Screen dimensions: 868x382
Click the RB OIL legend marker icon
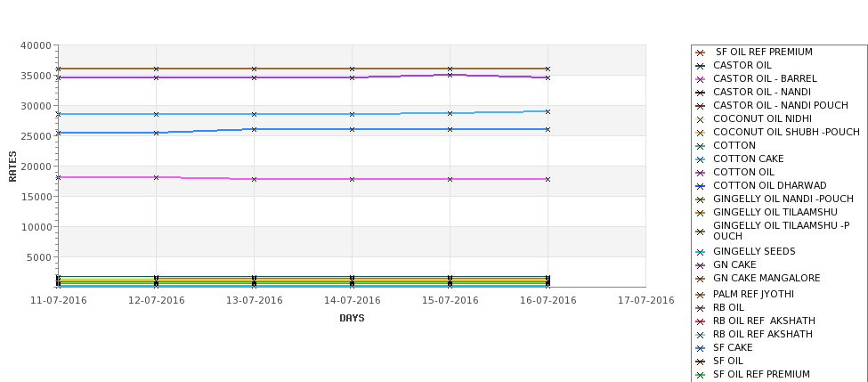(701, 308)
